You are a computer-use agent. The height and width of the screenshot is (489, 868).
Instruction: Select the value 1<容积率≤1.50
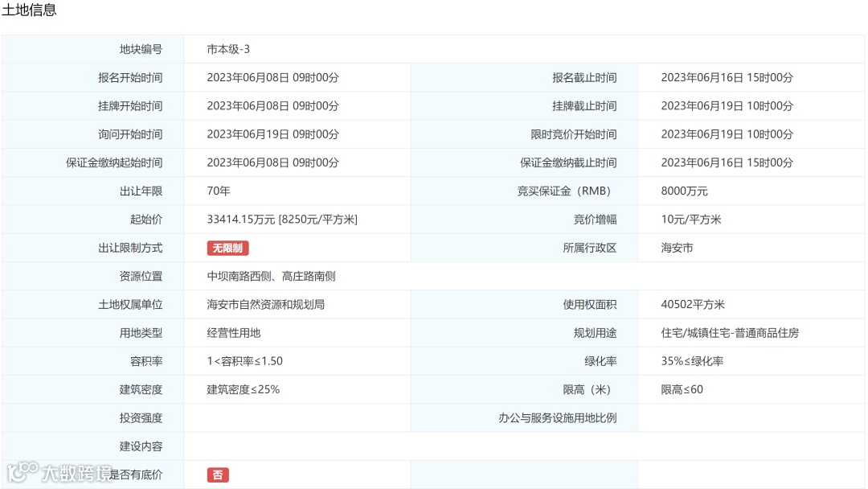pyautogui.click(x=244, y=361)
